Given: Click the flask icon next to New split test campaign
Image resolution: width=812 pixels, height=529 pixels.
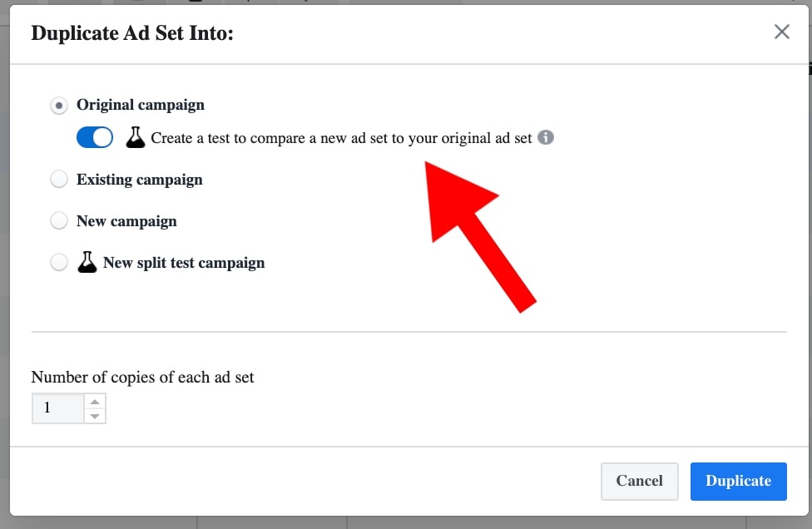Looking at the screenshot, I should click(x=87, y=263).
